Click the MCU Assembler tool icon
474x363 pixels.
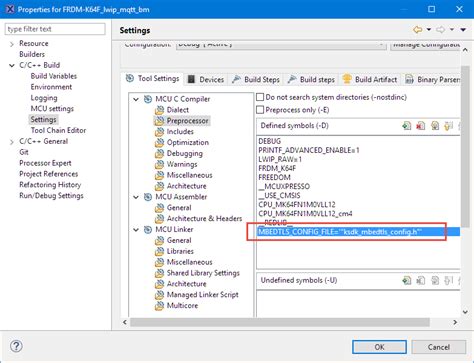[148, 197]
